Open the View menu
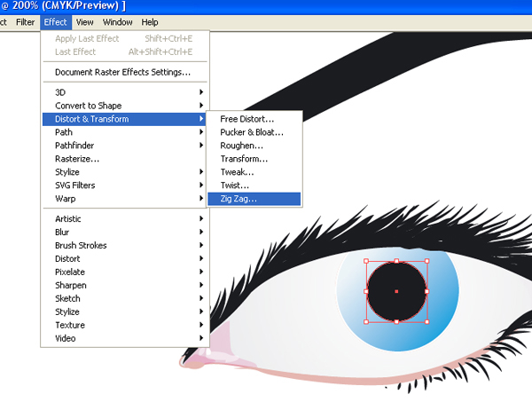The height and width of the screenshot is (418, 532). [x=84, y=22]
